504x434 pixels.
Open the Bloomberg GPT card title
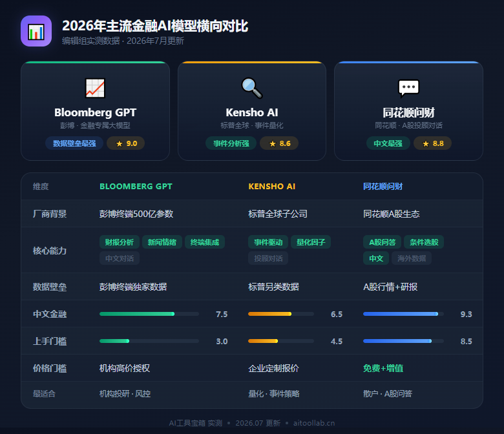(95, 113)
